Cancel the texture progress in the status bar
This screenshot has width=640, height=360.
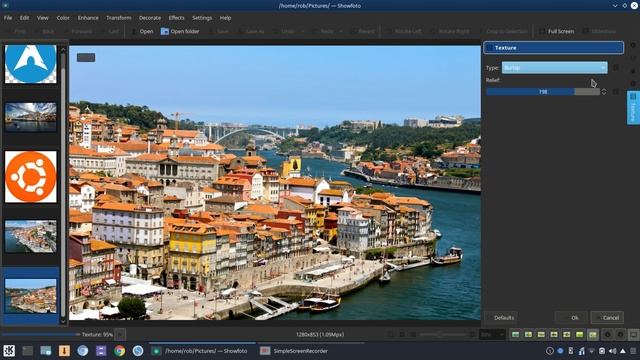(x=120, y=334)
